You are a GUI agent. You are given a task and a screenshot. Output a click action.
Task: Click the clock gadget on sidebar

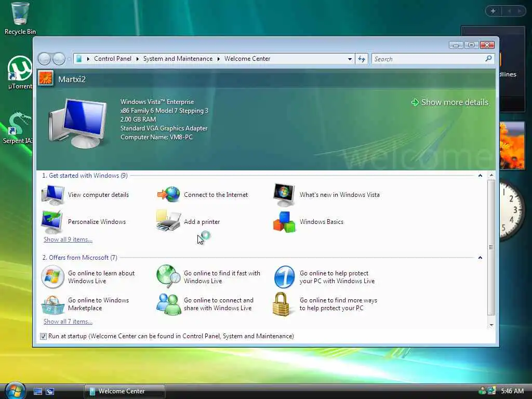coord(512,210)
